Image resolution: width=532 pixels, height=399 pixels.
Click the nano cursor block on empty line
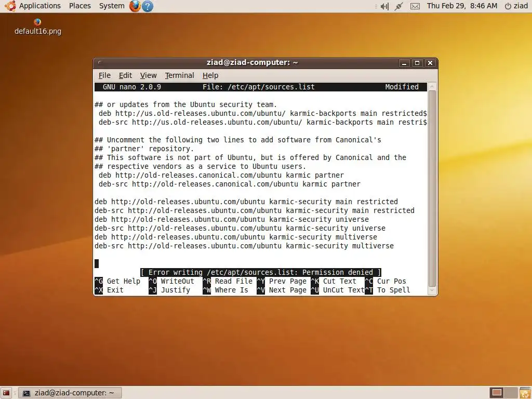click(97, 263)
